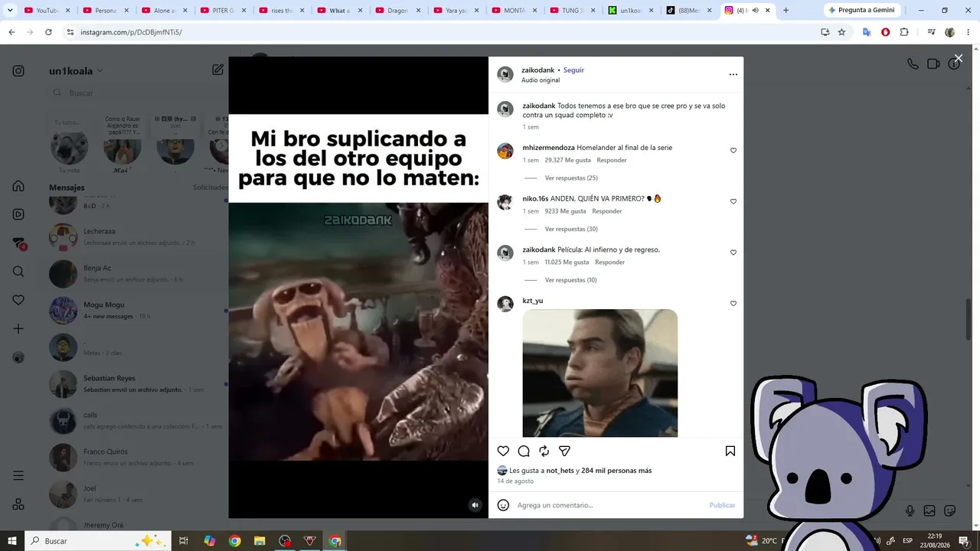
Task: Mute the video audio
Action: 475,504
